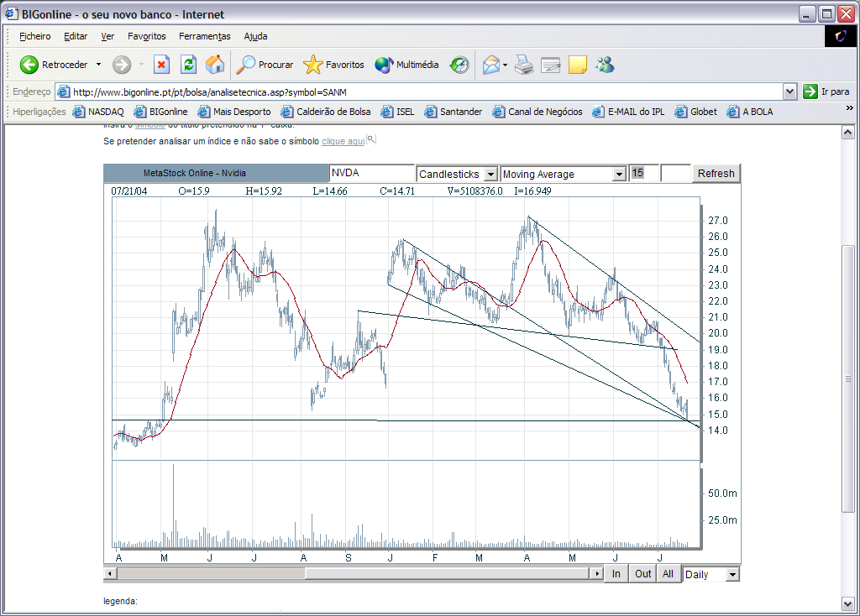Click the printer icon
This screenshot has width=860, height=616.
(x=524, y=65)
